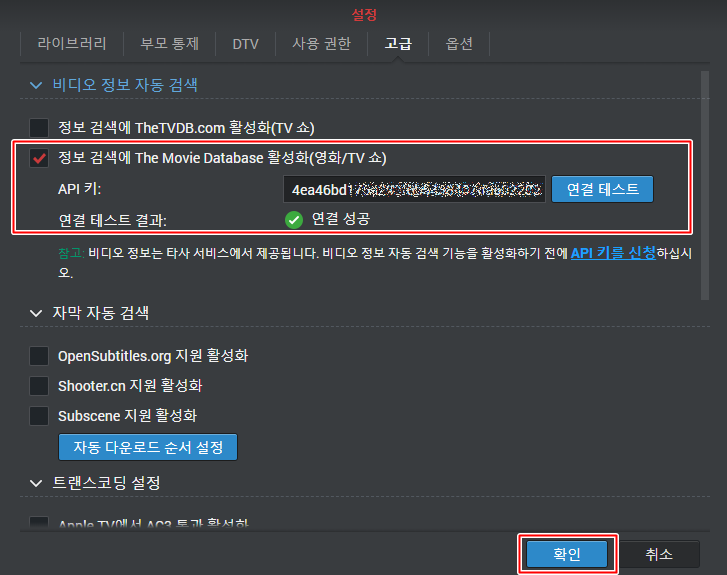Open the 부모 통제 tab
The height and width of the screenshot is (575, 727).
click(x=170, y=44)
